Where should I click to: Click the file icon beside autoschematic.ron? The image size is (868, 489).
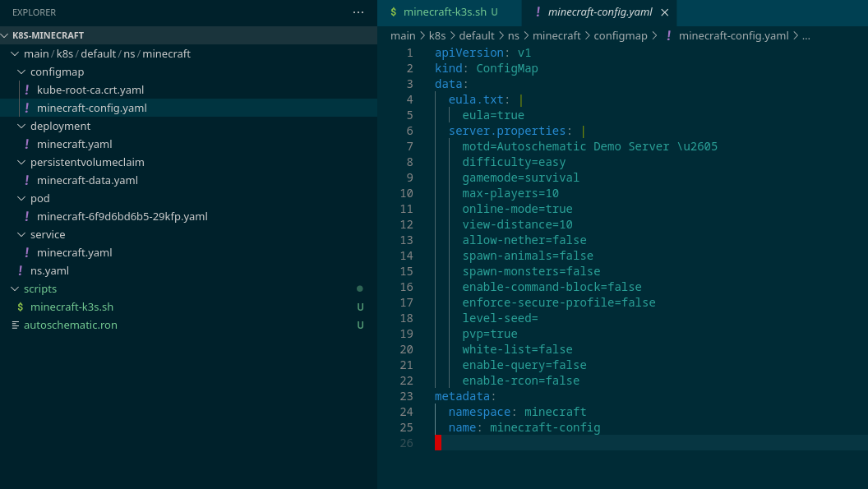click(x=15, y=325)
